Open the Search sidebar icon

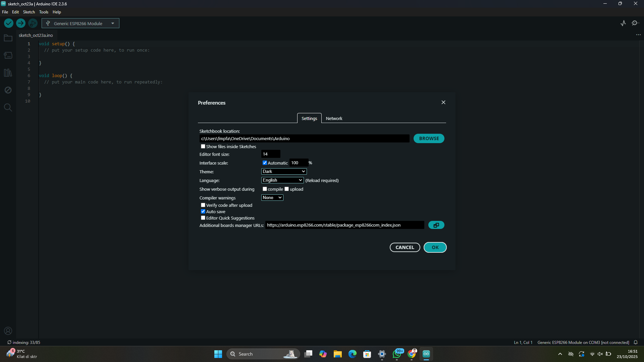[x=8, y=108]
